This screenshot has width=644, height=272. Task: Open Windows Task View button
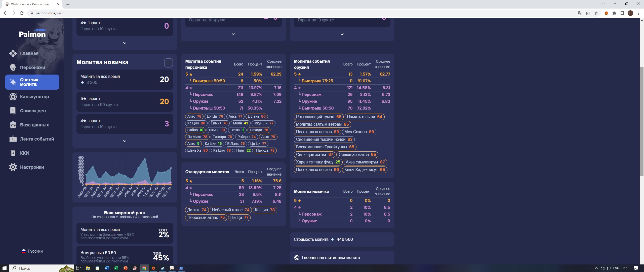tap(78, 268)
